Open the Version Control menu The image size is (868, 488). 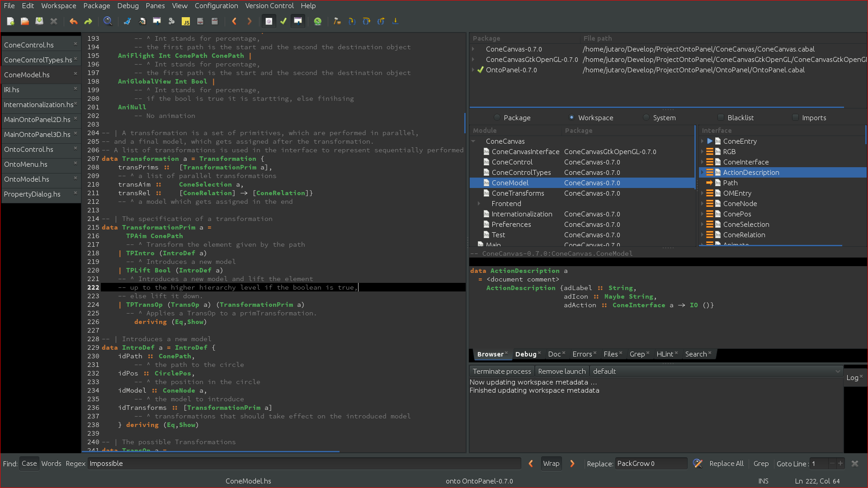click(x=269, y=6)
